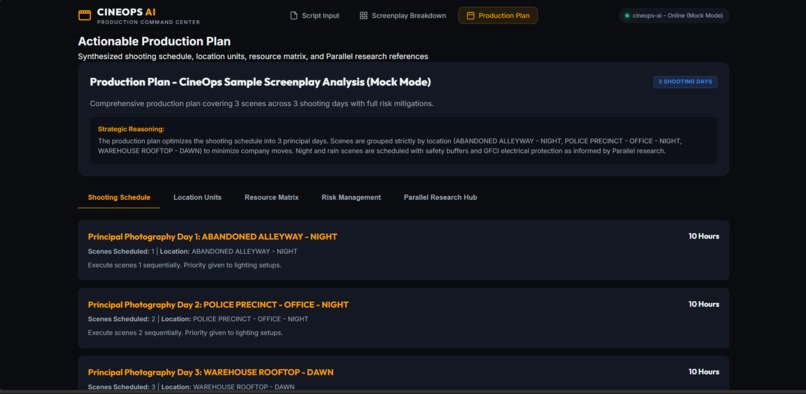Image resolution: width=806 pixels, height=394 pixels.
Task: Open the Script Input tab
Action: 315,15
